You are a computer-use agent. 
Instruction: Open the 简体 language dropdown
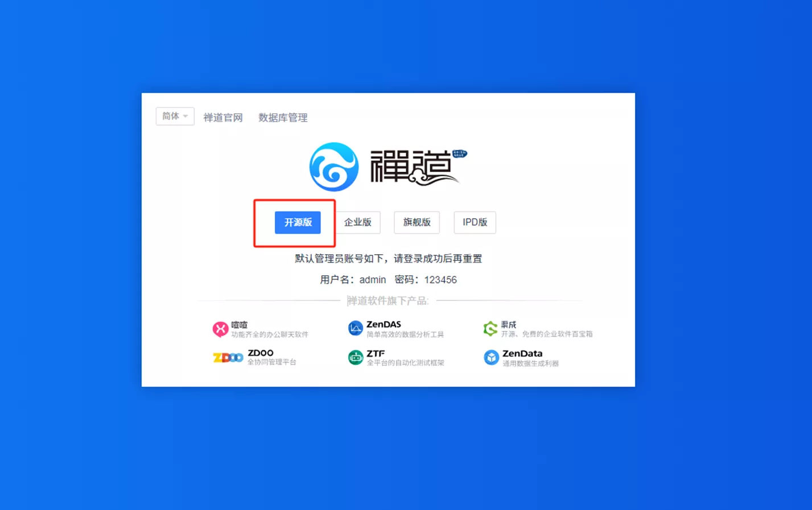click(175, 117)
